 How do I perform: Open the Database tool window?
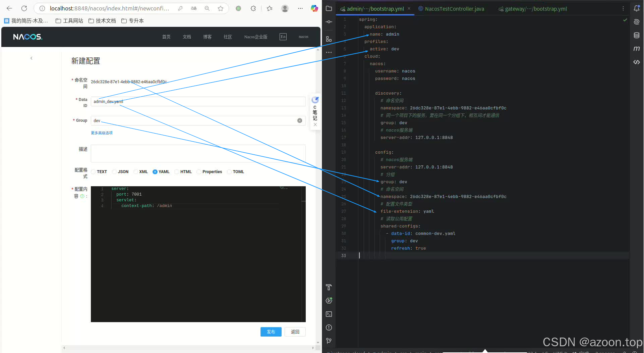click(x=637, y=35)
